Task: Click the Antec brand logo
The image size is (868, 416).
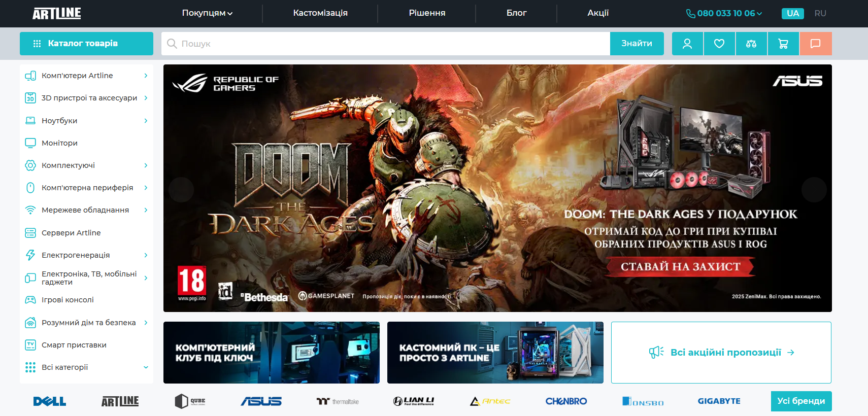Action: click(490, 401)
